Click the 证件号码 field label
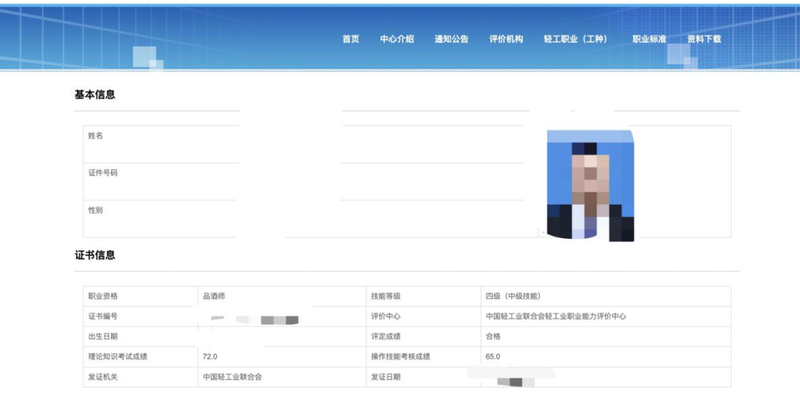800x409 pixels. click(103, 173)
